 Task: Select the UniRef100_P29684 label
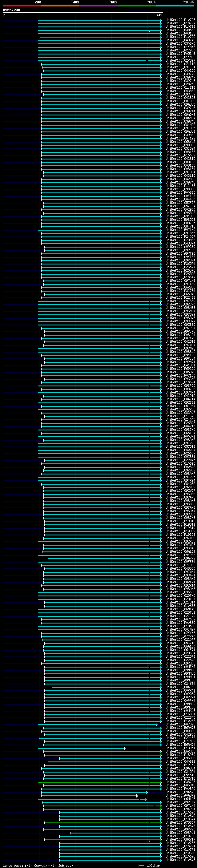click(180, 653)
